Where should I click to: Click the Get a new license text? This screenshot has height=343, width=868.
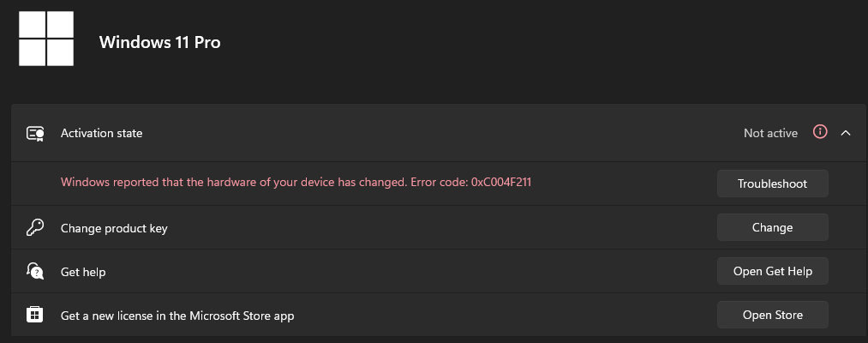pos(177,316)
